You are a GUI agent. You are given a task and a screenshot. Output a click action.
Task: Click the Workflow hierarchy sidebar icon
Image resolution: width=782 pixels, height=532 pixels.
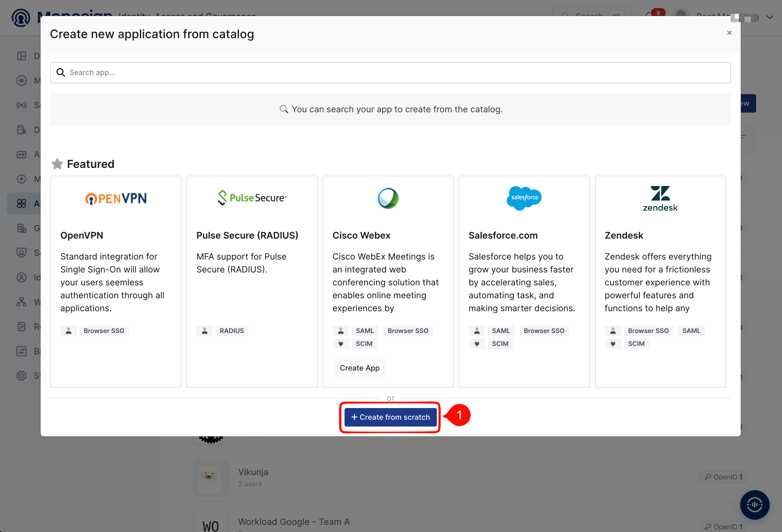point(22,302)
